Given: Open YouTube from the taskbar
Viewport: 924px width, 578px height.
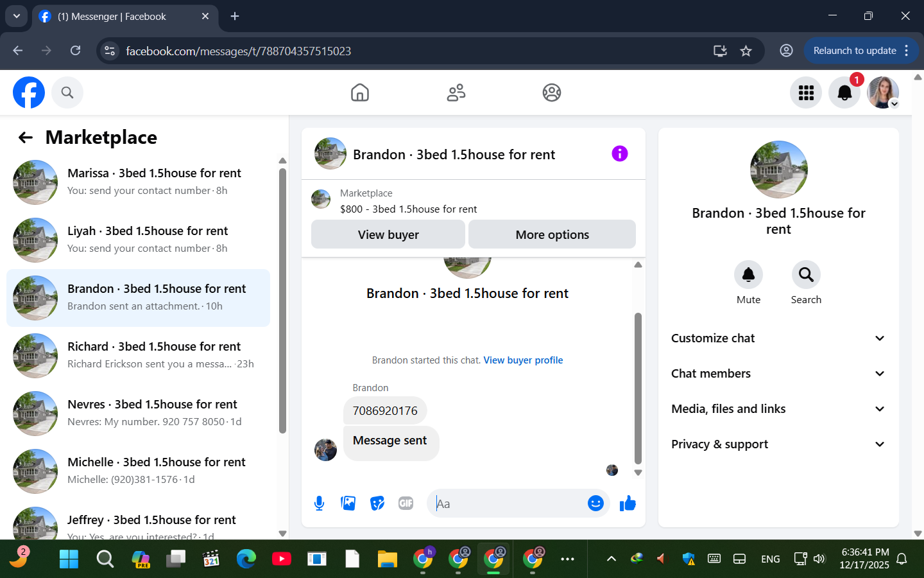Looking at the screenshot, I should click(x=281, y=559).
